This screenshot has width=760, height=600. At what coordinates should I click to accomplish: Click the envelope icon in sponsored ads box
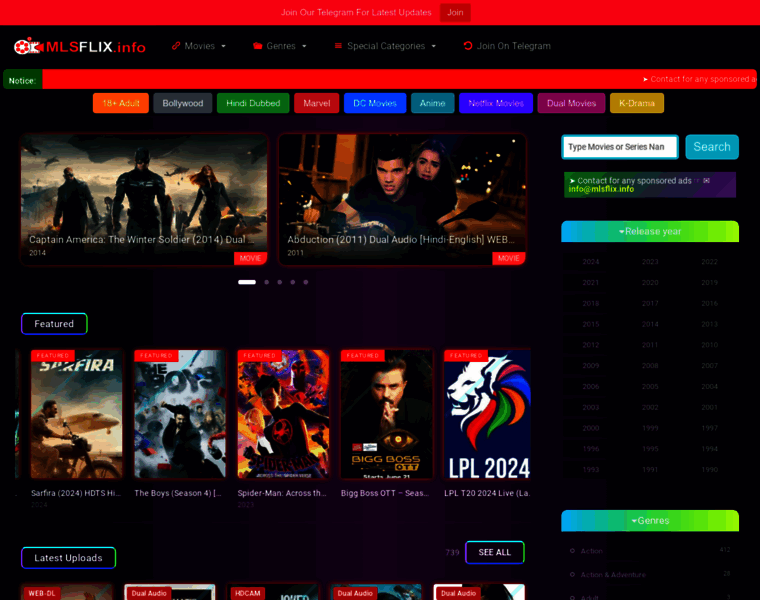click(706, 180)
